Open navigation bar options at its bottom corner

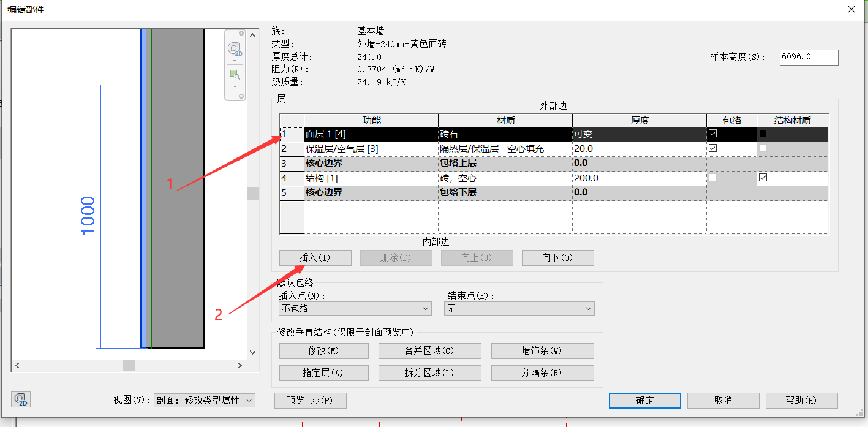click(x=241, y=96)
